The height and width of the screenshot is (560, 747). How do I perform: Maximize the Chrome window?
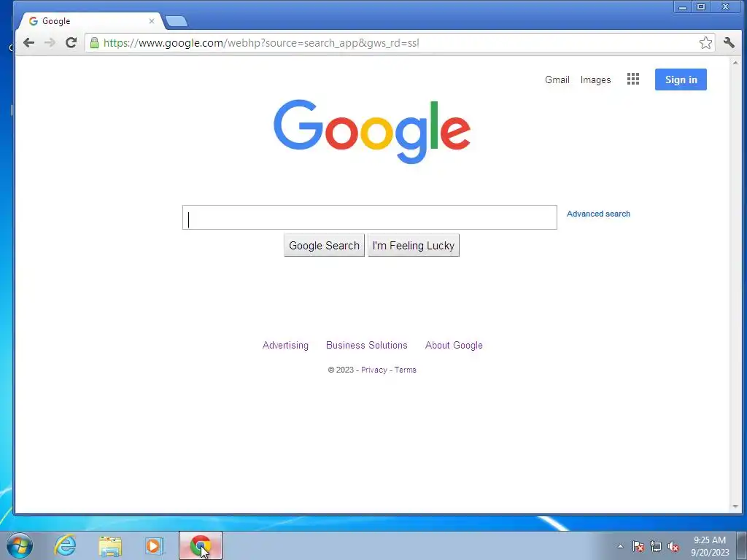coord(701,7)
